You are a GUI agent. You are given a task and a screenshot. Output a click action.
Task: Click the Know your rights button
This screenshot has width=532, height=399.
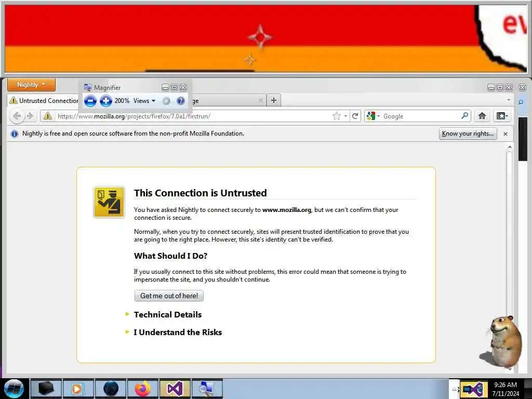[468, 134]
